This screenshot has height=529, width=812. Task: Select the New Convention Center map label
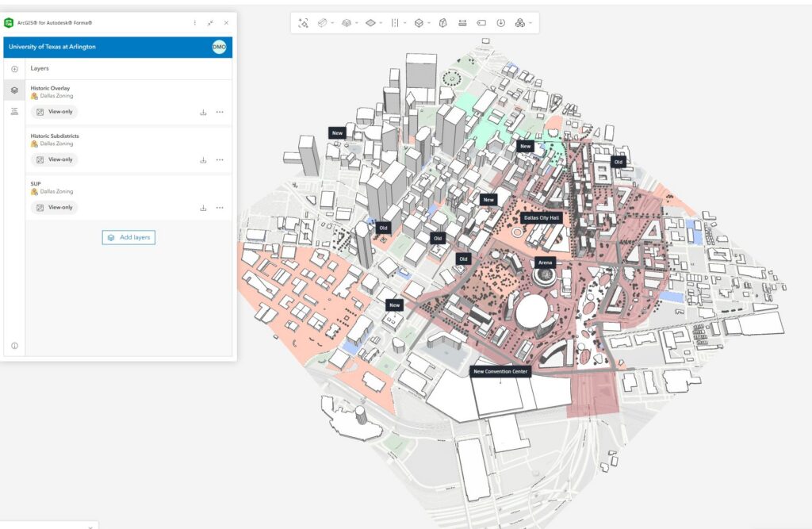[500, 371]
